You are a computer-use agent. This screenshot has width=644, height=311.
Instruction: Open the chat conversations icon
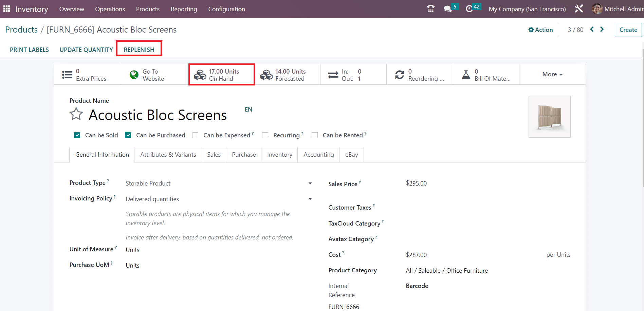click(x=448, y=9)
